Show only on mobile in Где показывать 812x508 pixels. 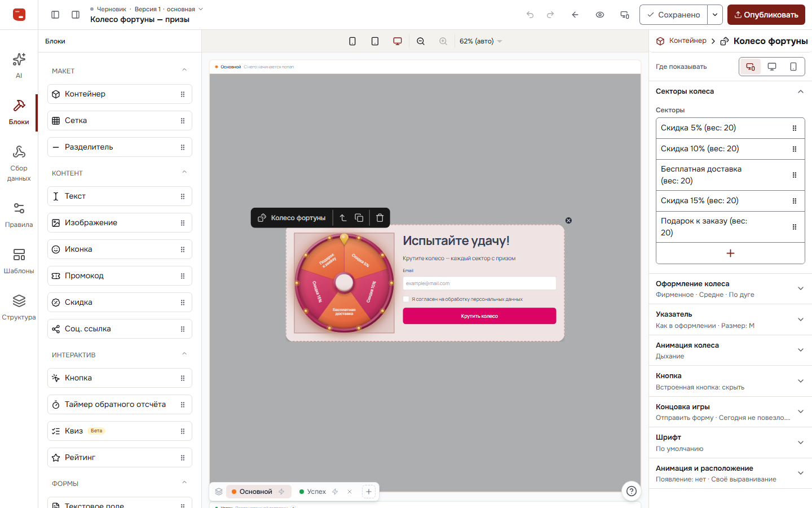[793, 67]
